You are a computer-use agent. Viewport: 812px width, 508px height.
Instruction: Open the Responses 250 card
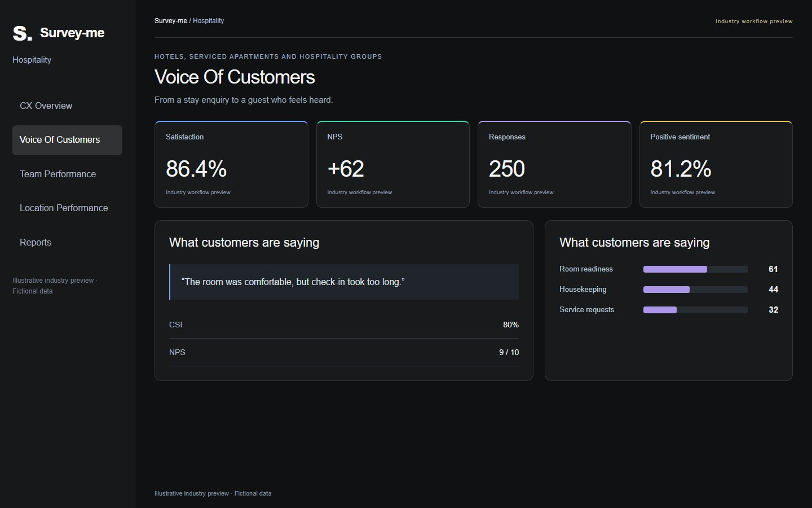pyautogui.click(x=554, y=164)
